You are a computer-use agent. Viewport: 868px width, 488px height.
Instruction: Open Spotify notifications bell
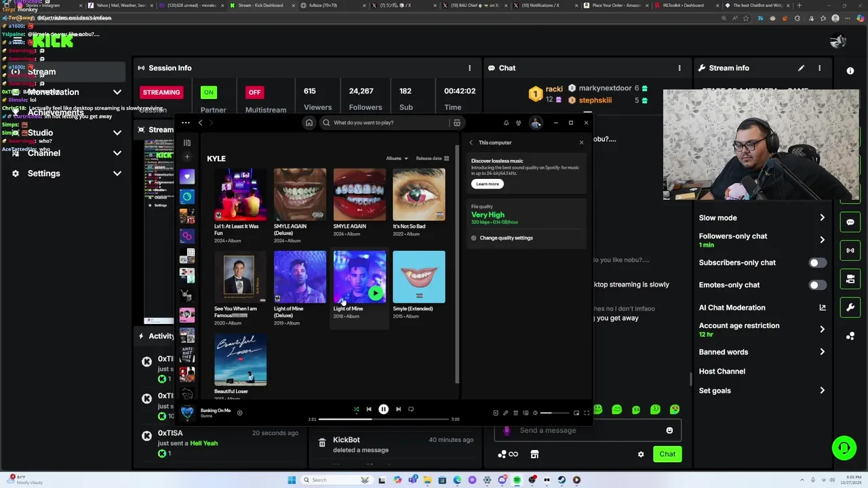[x=506, y=123]
